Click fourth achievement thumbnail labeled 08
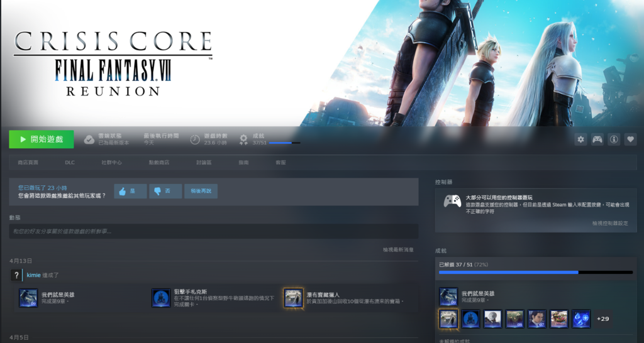 (514, 318)
